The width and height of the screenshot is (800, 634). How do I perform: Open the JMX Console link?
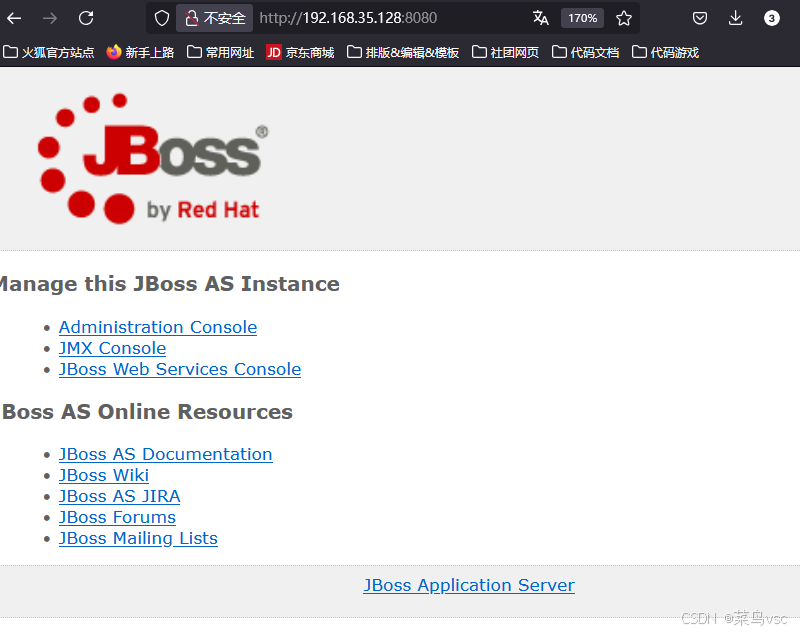pos(112,348)
